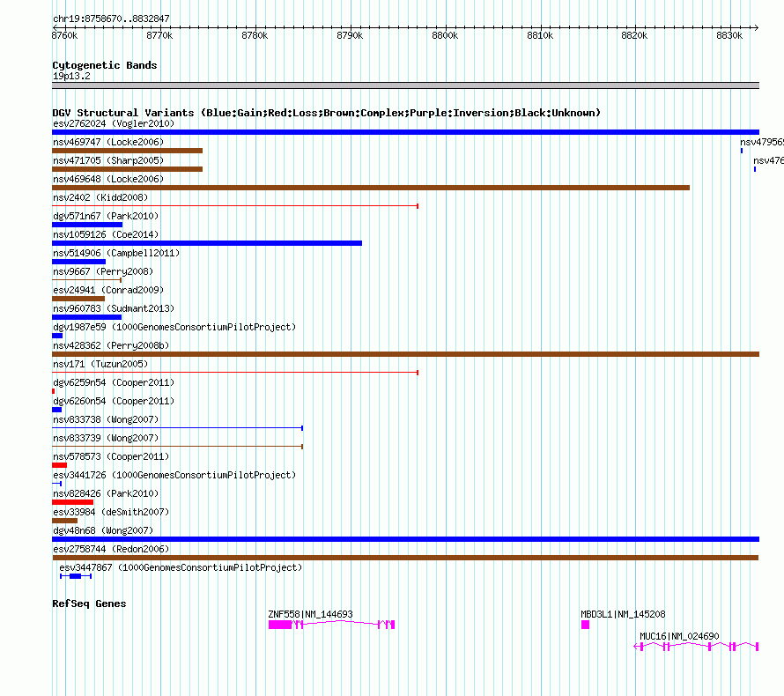
Task: Click nsv833739 (Wong2007) label
Action: click(x=106, y=438)
